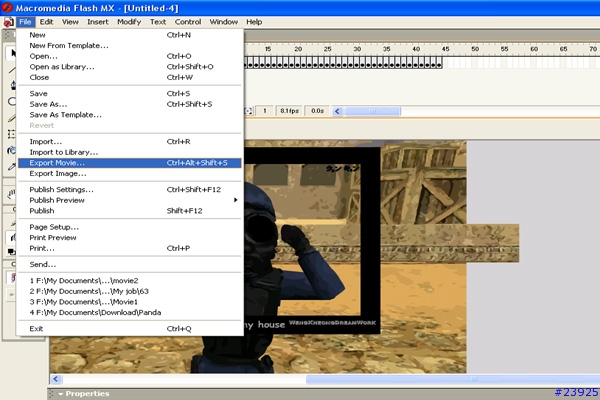Click the stage scroll left arrow

tap(55, 379)
